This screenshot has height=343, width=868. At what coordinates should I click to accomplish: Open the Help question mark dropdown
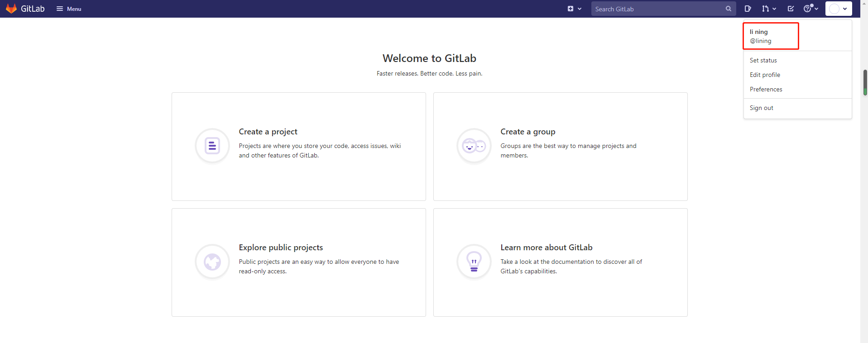[x=810, y=9]
